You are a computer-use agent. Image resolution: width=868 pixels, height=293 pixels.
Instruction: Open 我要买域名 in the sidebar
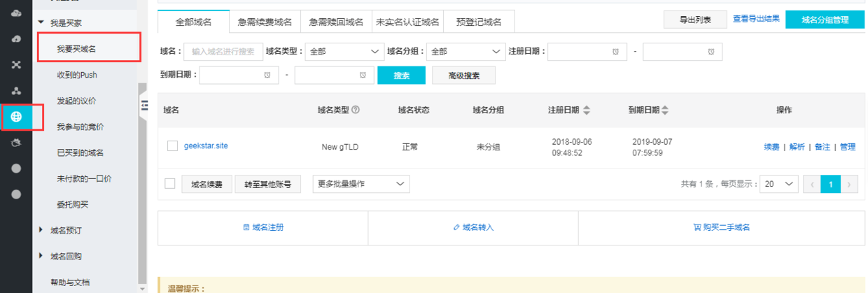click(76, 49)
